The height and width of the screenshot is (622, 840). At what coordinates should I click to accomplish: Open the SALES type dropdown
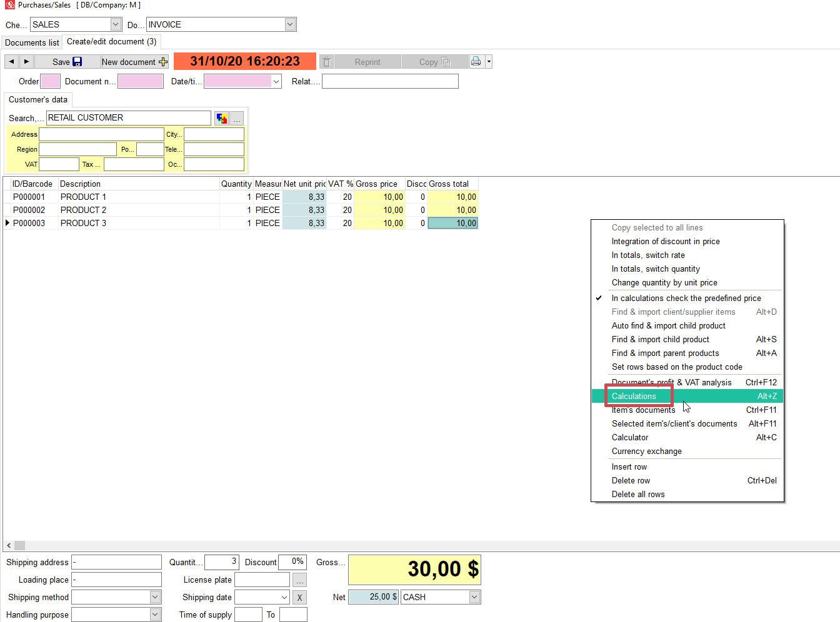[x=116, y=24]
